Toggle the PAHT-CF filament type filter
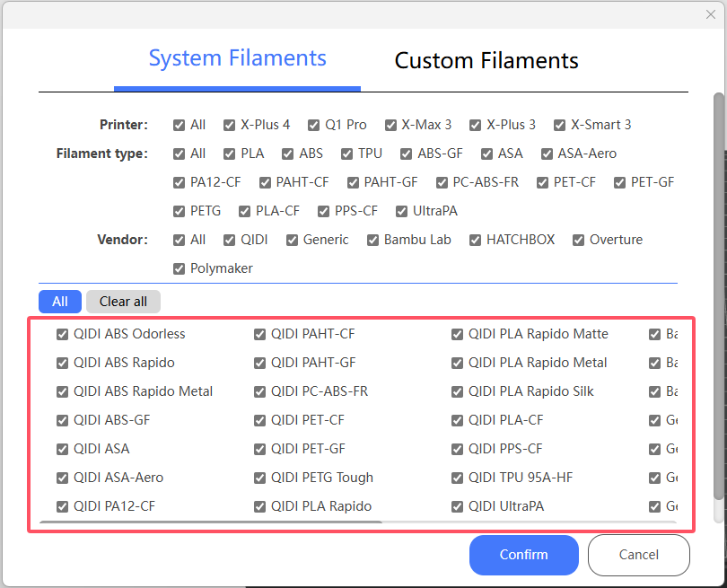 (265, 183)
